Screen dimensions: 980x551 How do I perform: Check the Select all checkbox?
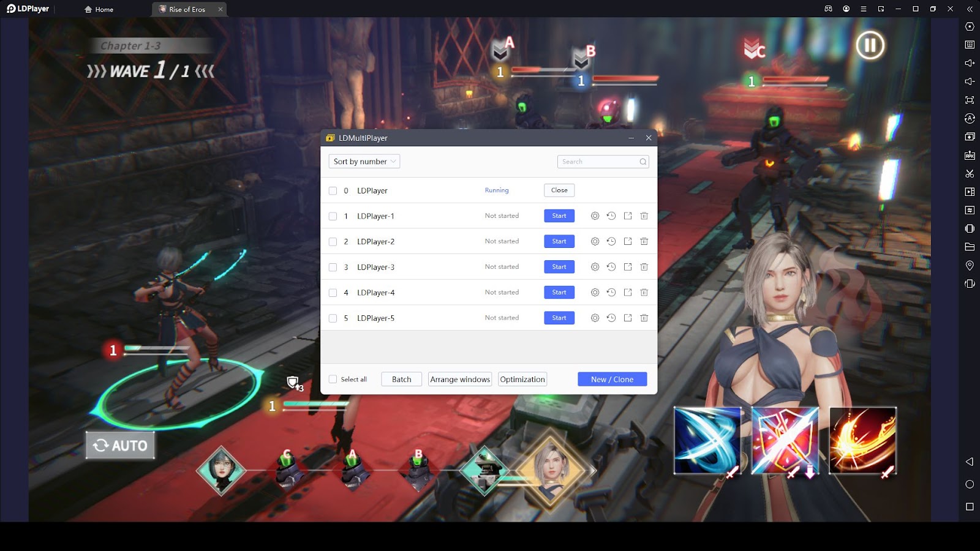point(333,380)
